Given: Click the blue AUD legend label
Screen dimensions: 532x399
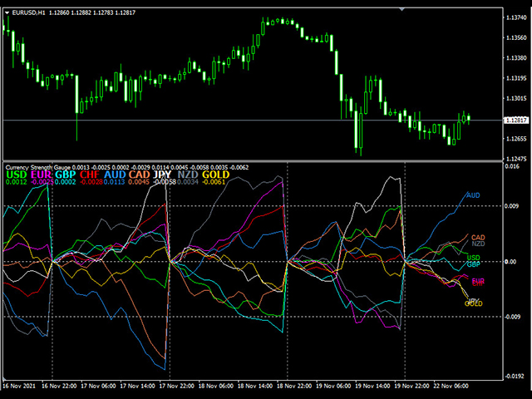Looking at the screenshot, I should click(116, 175).
